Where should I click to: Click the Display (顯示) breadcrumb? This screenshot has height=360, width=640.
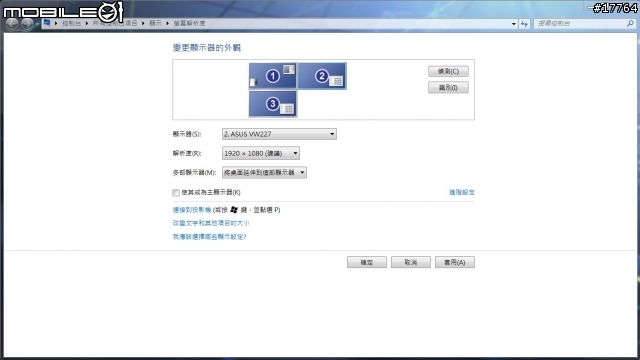(155, 23)
